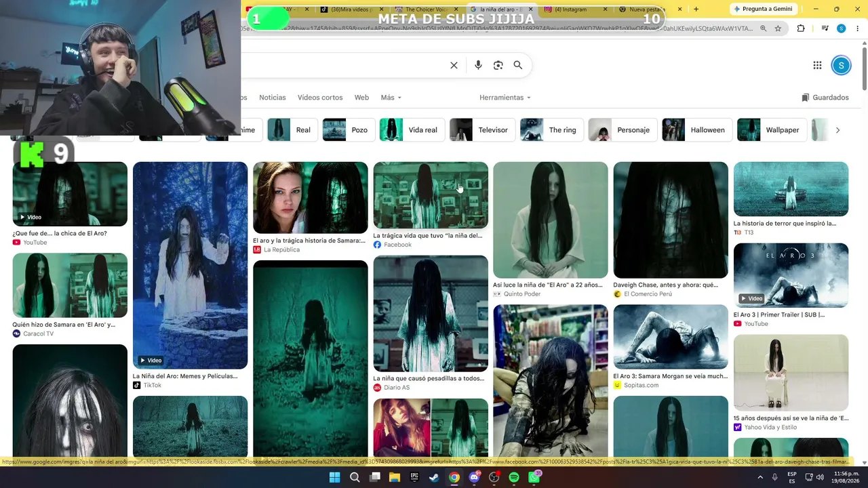Show more suggestion chips with the arrow
The height and width of the screenshot is (488, 868).
point(837,130)
